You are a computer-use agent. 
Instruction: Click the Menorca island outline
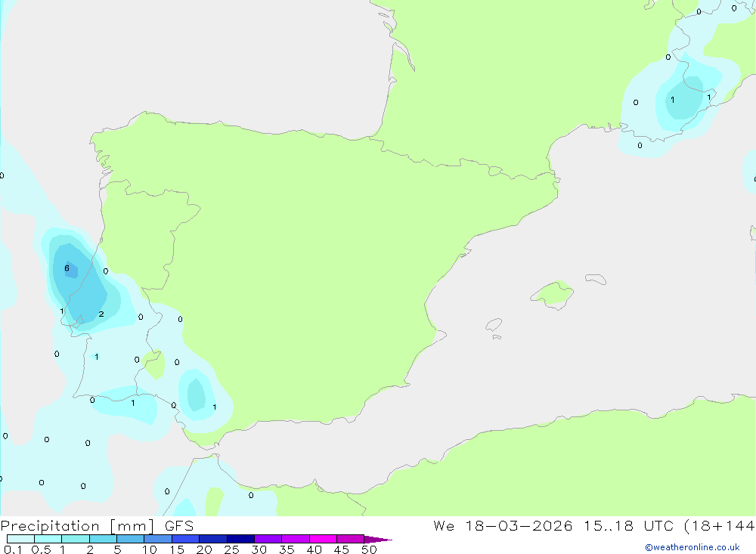click(x=596, y=279)
